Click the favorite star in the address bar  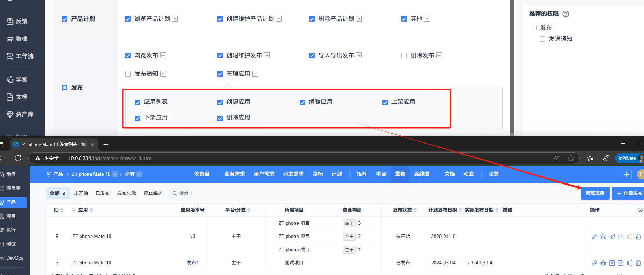[571, 158]
